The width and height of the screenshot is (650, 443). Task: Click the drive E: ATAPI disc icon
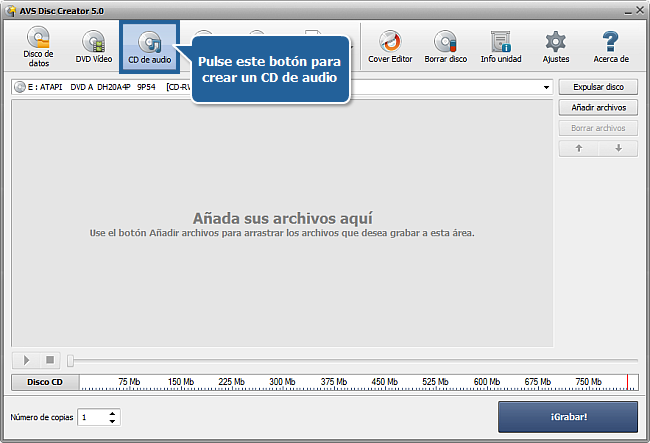click(19, 87)
